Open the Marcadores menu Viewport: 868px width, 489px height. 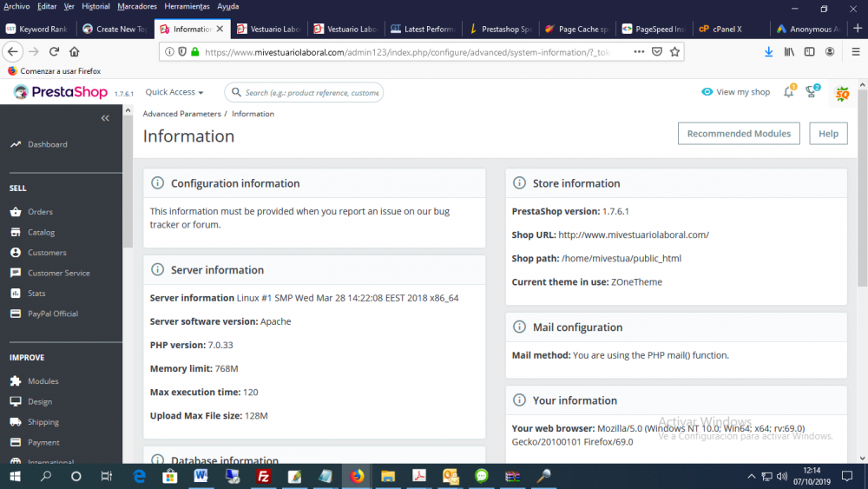point(137,7)
